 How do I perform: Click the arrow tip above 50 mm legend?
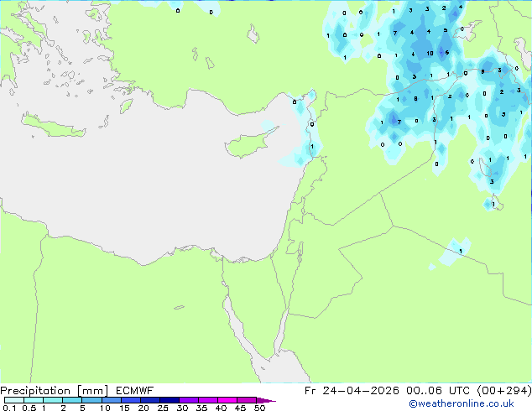(266, 400)
